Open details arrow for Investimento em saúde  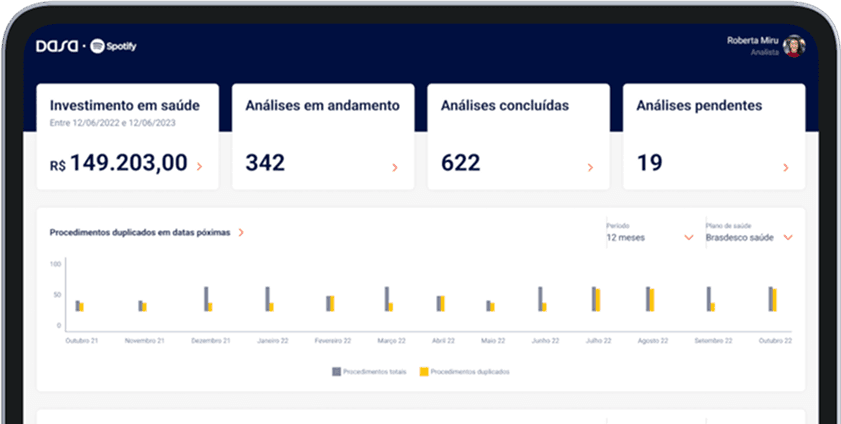(x=200, y=167)
